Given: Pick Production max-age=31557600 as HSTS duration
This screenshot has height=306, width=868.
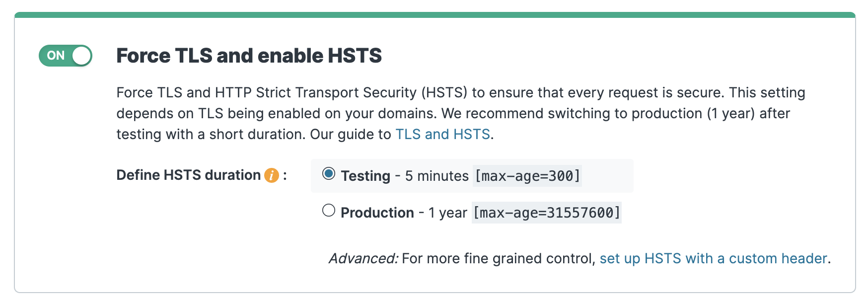Looking at the screenshot, I should coord(328,212).
